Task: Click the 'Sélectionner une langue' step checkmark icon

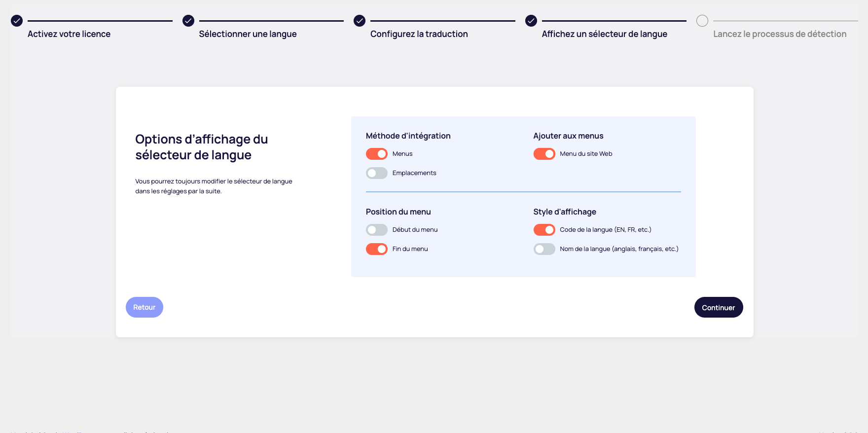Action: coord(188,21)
